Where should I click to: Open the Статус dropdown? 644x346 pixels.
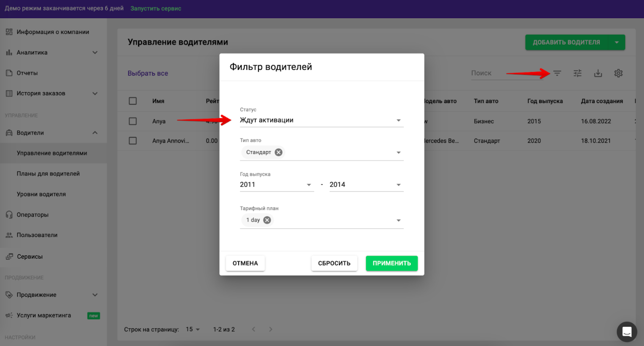pyautogui.click(x=321, y=120)
